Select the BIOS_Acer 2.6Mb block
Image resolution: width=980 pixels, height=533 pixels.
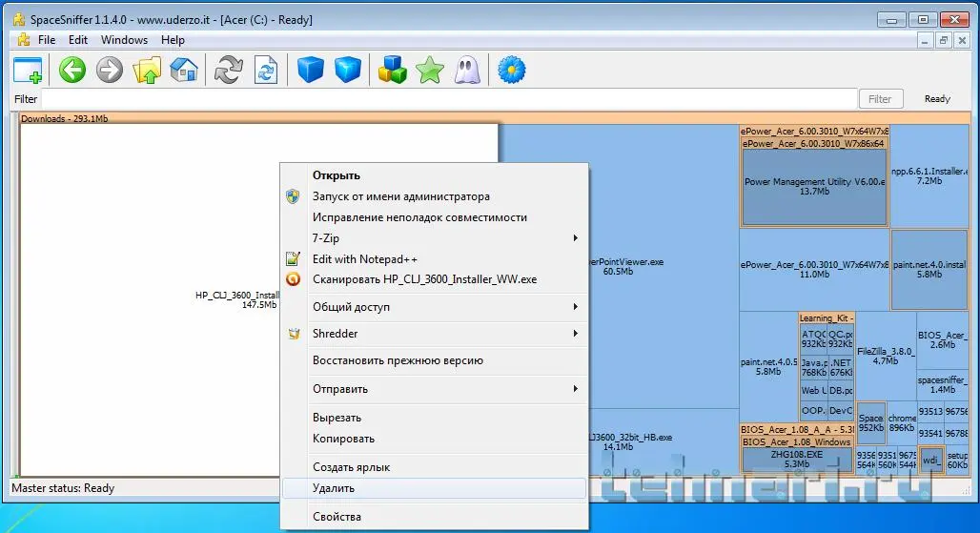point(943,340)
